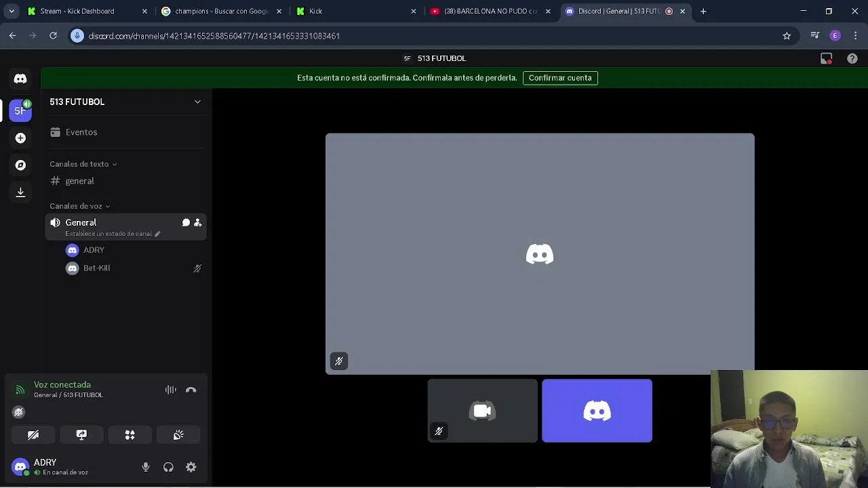Close the champions Google search tab

(x=279, y=11)
